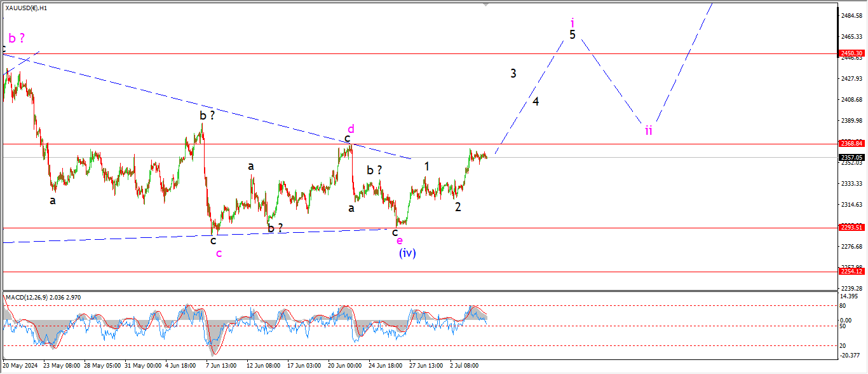Viewport: 868px width, 374px height.
Task: Select the magenta 'b ?' label at top left
Action: (x=17, y=38)
